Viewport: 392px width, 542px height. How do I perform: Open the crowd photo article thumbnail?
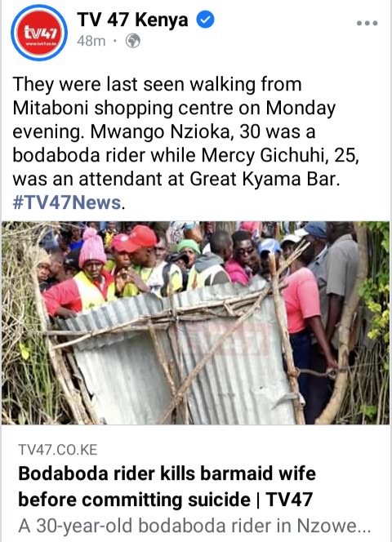195,323
